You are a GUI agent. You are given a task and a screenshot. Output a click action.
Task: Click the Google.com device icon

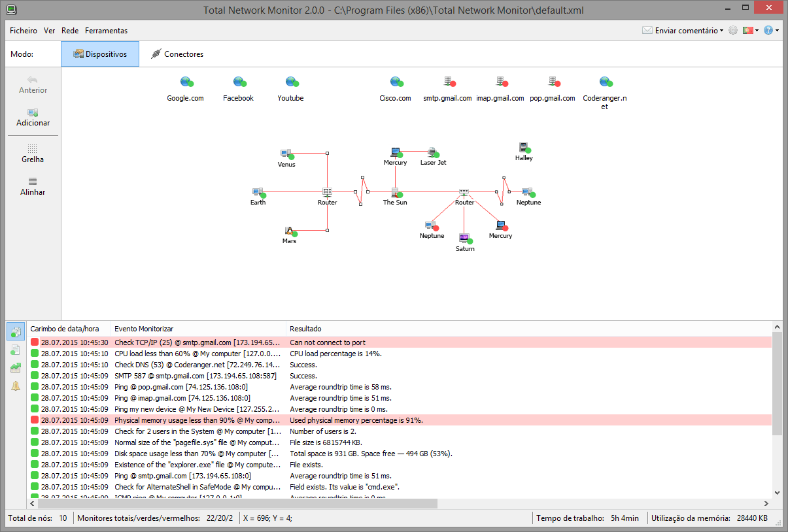[186, 82]
